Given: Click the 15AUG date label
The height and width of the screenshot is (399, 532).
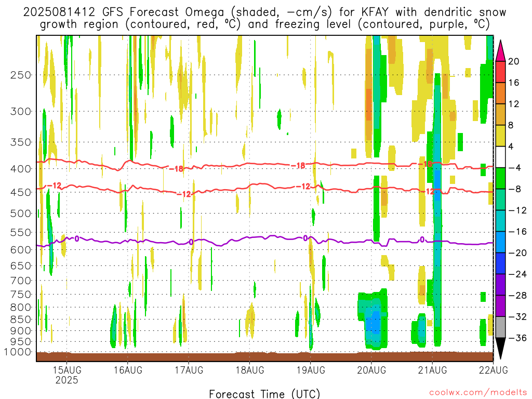Looking at the screenshot, I should point(66,370).
